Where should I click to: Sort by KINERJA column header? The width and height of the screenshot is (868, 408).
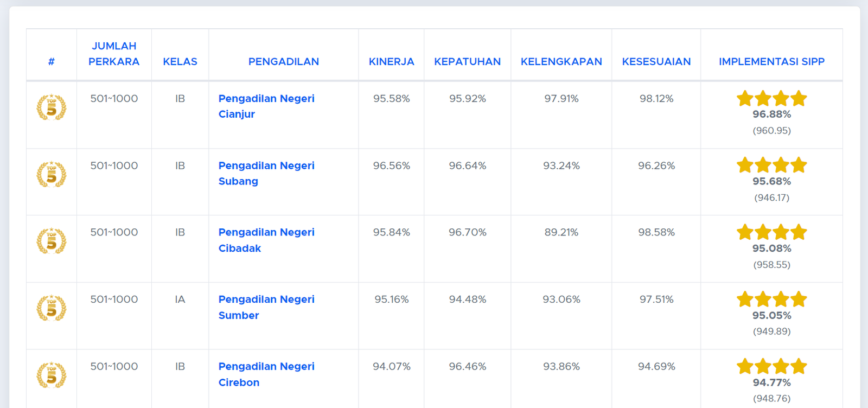click(391, 62)
